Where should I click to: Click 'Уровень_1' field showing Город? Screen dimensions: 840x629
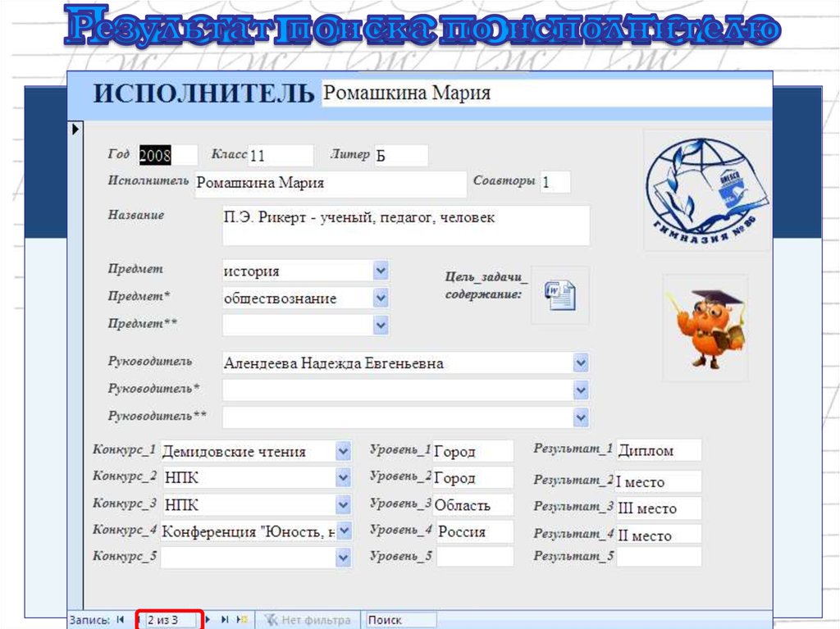click(472, 451)
